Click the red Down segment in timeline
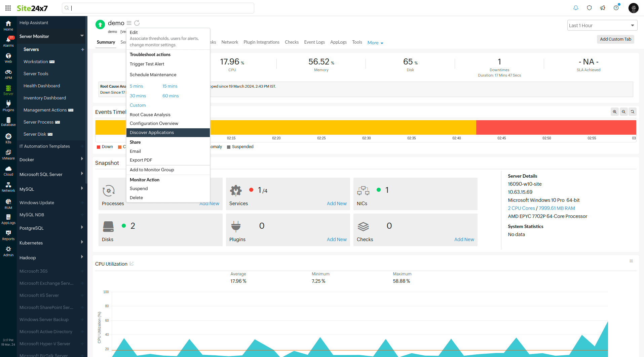This screenshot has height=357, width=644. click(x=556, y=127)
